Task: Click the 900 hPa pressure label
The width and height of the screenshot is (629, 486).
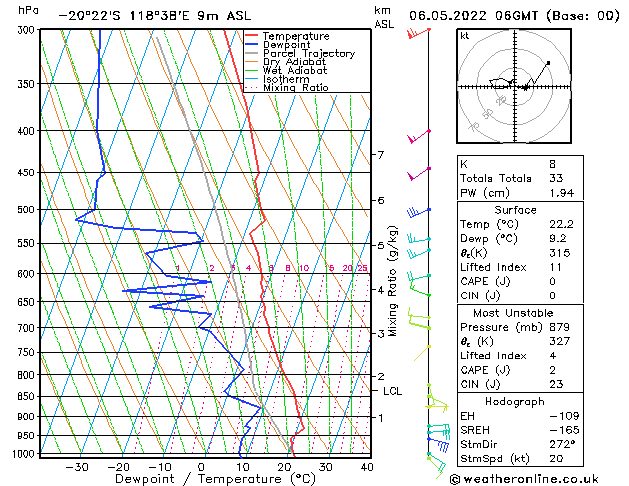Action: pyautogui.click(x=29, y=417)
